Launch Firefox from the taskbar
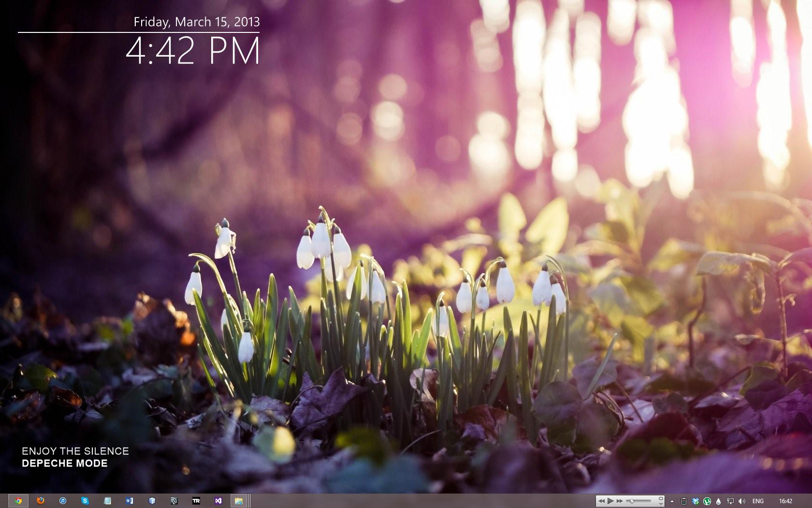This screenshot has height=508, width=812. point(41,501)
